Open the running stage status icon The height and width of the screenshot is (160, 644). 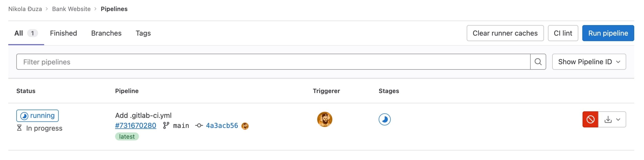click(384, 119)
